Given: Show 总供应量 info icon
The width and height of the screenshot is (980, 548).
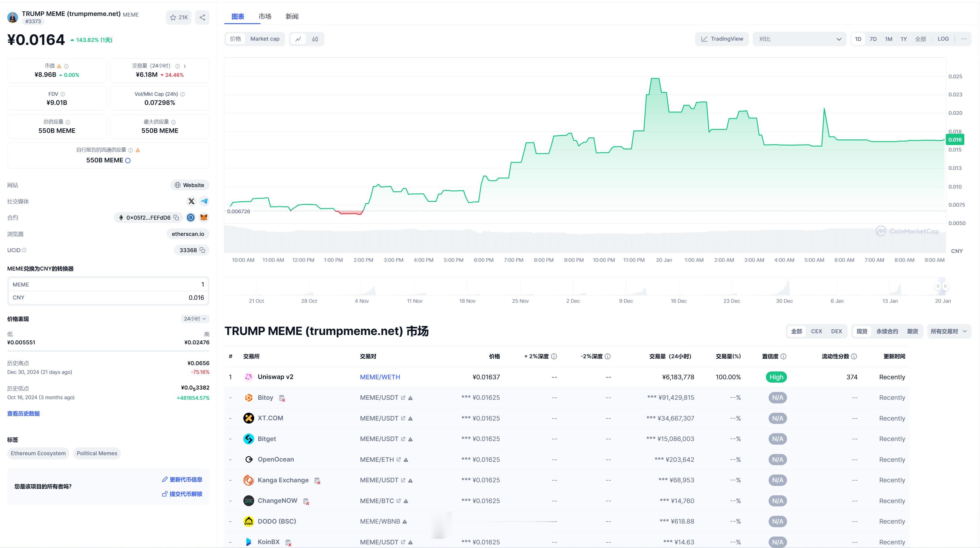Looking at the screenshot, I should pyautogui.click(x=68, y=122).
